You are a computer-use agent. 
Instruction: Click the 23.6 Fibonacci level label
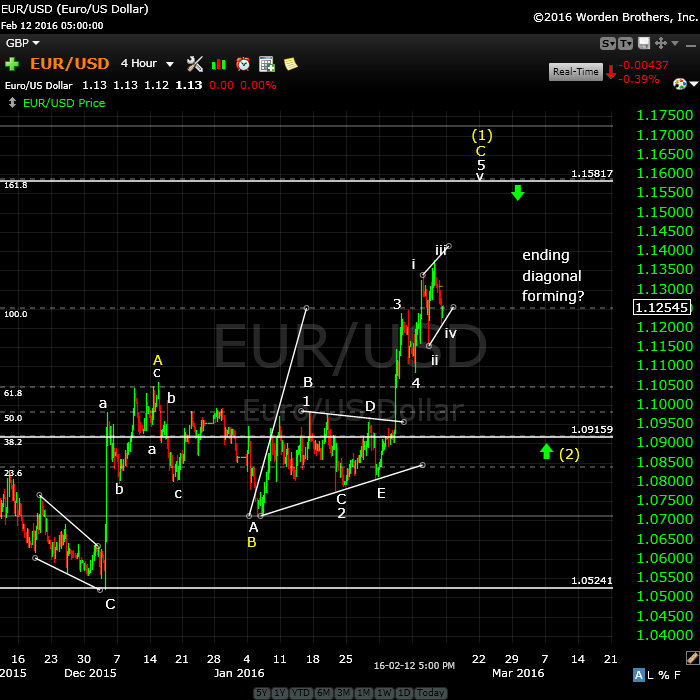pyautogui.click(x=13, y=473)
